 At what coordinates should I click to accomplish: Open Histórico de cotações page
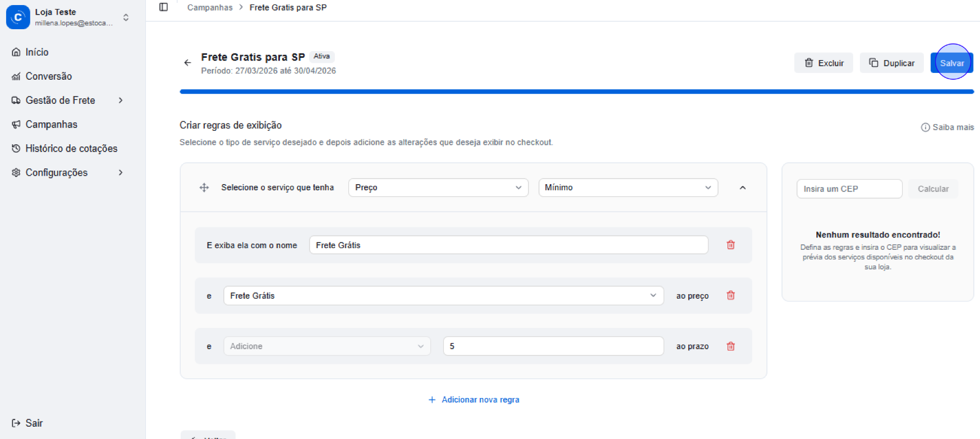pyautogui.click(x=71, y=149)
